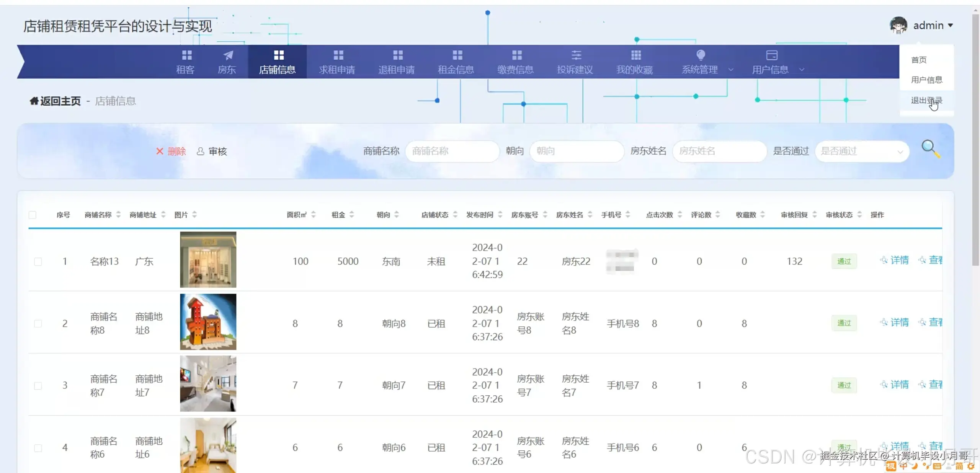The width and height of the screenshot is (980, 473).
Task: Click the home icon beside 返回主页
Action: (34, 101)
